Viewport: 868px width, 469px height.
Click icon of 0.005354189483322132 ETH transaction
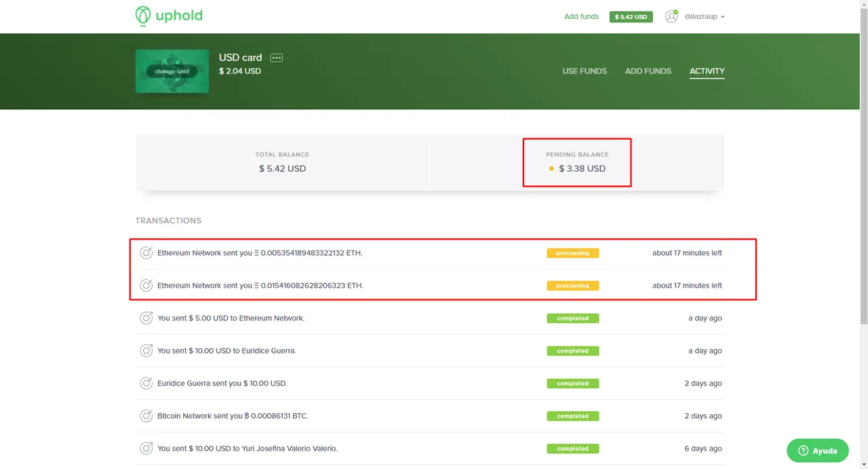point(146,253)
